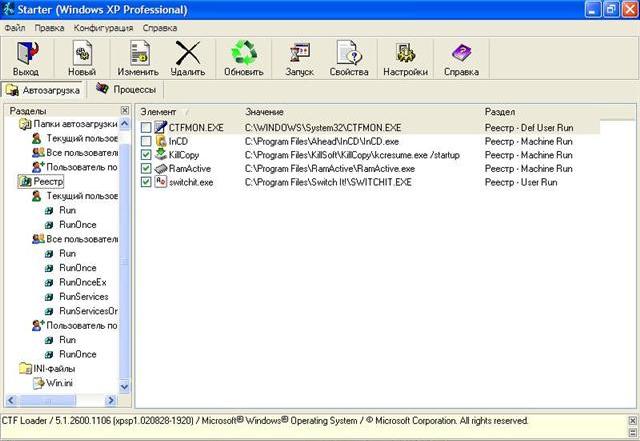640x441 pixels.
Task: Click the Запуск (Launch) toolbar icon
Action: click(x=297, y=58)
